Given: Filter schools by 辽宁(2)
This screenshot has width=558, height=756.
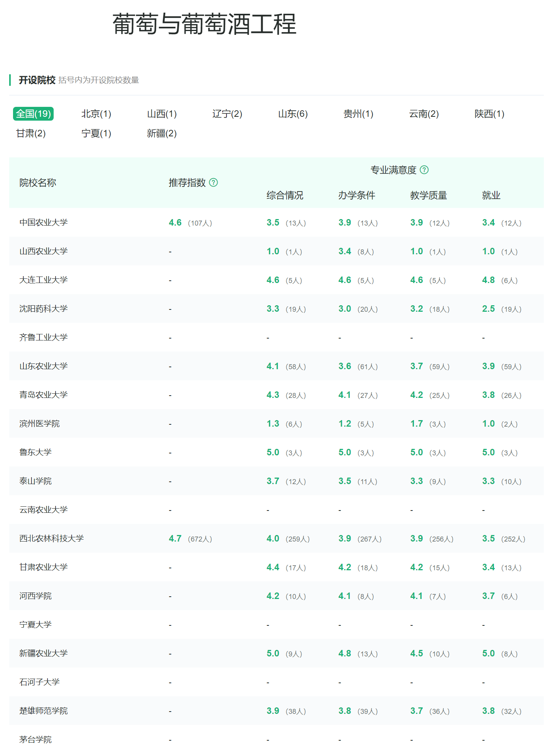Looking at the screenshot, I should coord(227,114).
